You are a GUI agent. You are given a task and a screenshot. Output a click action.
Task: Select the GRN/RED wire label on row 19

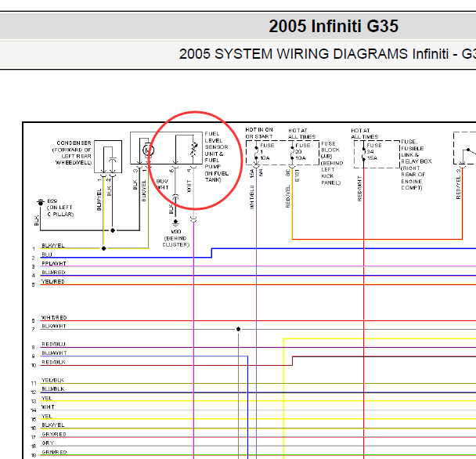click(x=54, y=452)
